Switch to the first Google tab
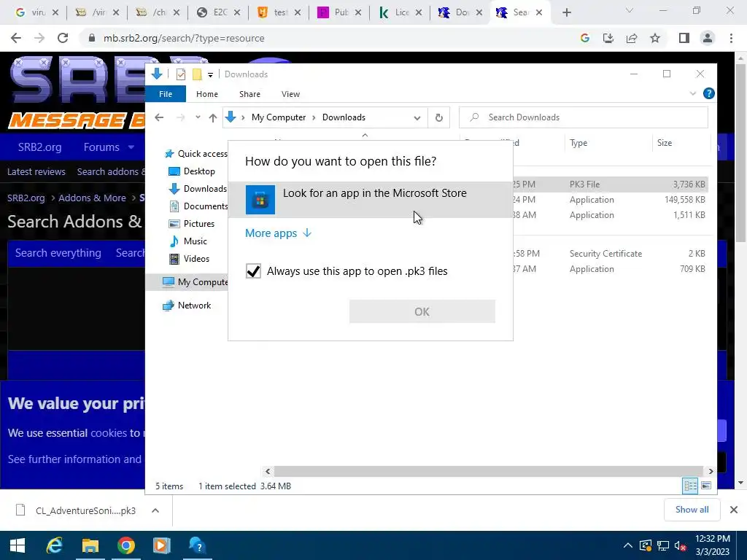747x560 pixels. [36, 12]
